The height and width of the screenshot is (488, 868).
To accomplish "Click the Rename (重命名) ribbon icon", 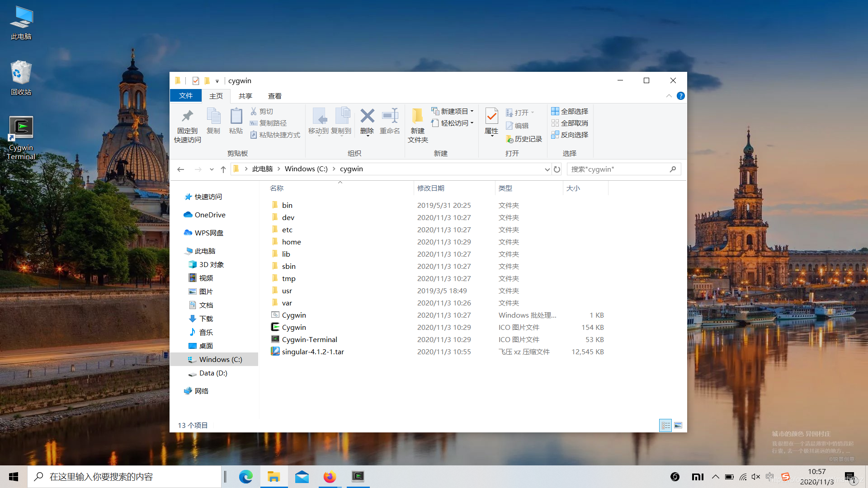I will click(390, 117).
